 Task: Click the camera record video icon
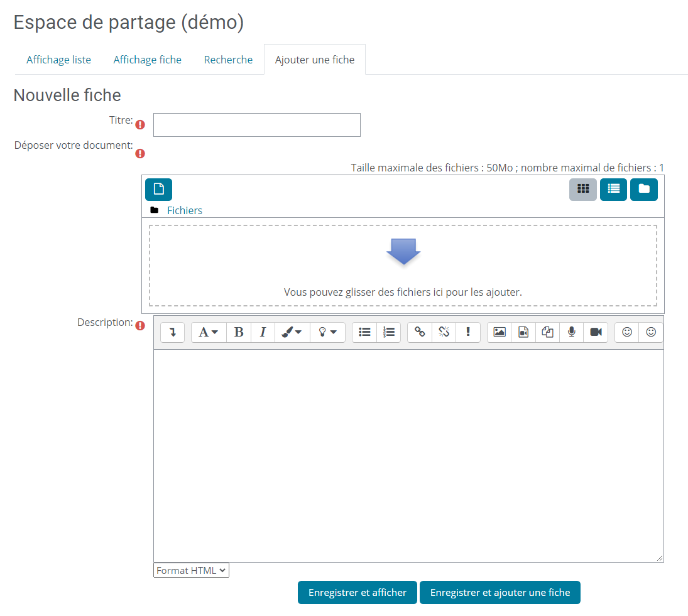[596, 332]
